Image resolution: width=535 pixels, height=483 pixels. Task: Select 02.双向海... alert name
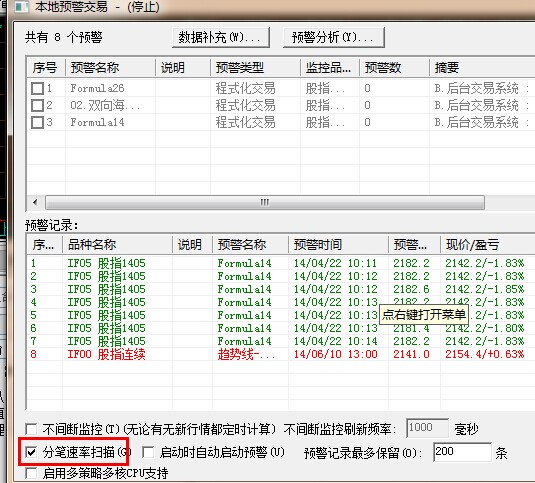coord(105,105)
